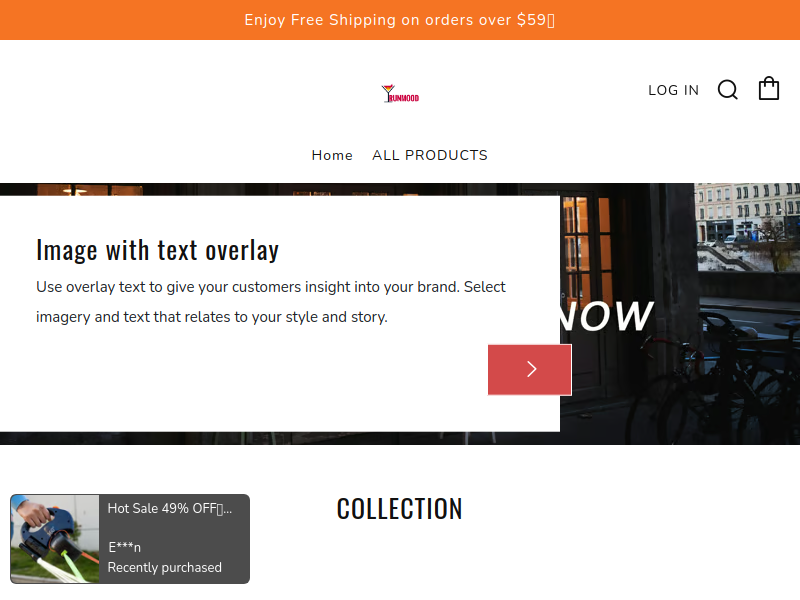The image size is (800, 600).
Task: Click the Recently purchased notification text
Action: pyautogui.click(x=165, y=567)
